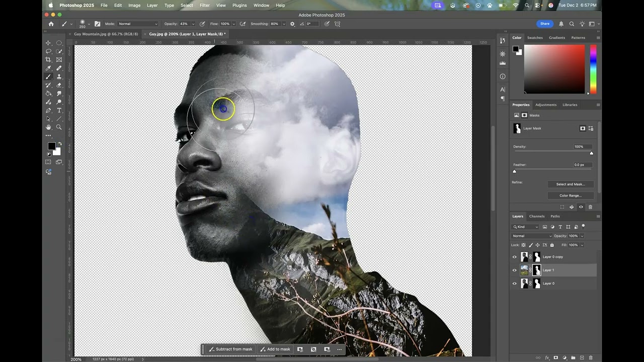644x362 pixels.
Task: Toggle airbrush-style build-up effects
Action: (x=243, y=24)
